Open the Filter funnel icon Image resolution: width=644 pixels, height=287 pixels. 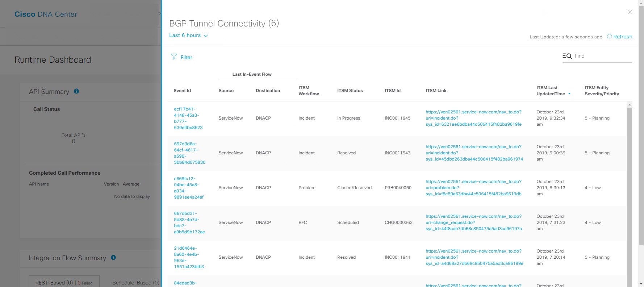tap(174, 57)
